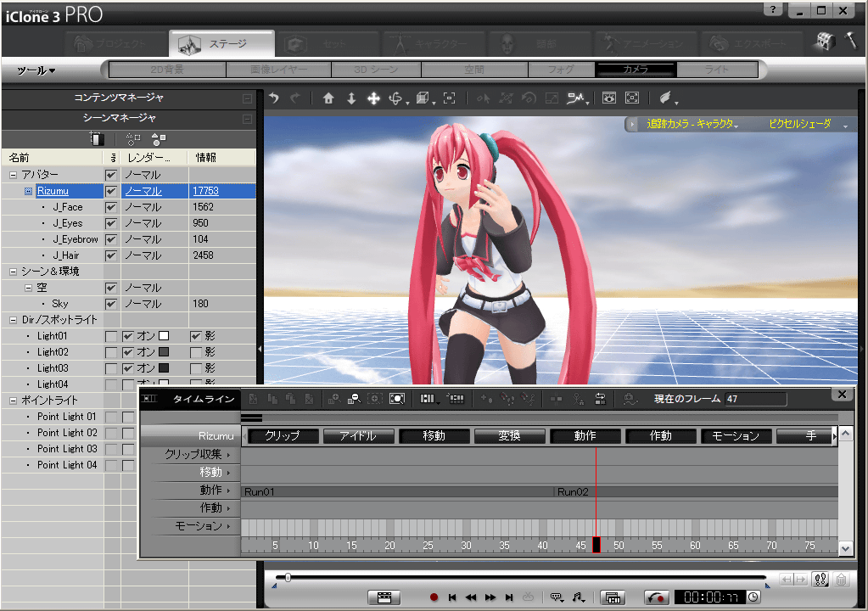Screen dimensions: 868x611
Task: Click the playback scrubber handle
Action: point(288,578)
